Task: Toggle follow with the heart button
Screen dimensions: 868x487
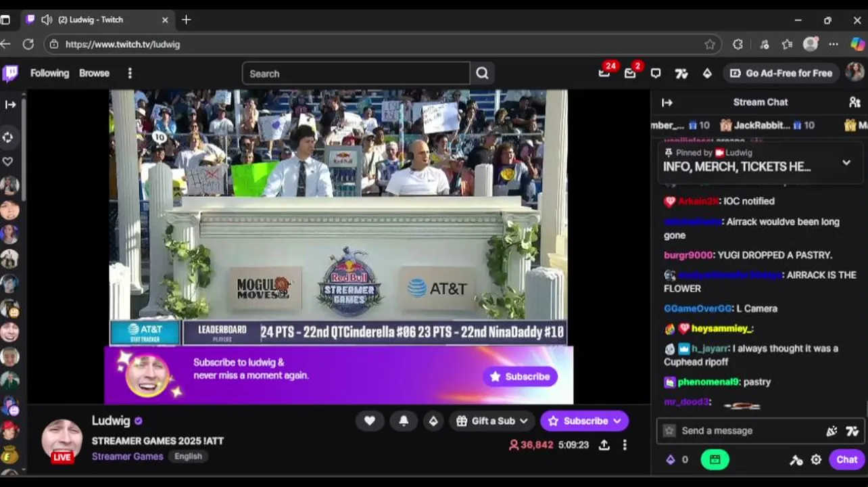Action: [x=370, y=421]
